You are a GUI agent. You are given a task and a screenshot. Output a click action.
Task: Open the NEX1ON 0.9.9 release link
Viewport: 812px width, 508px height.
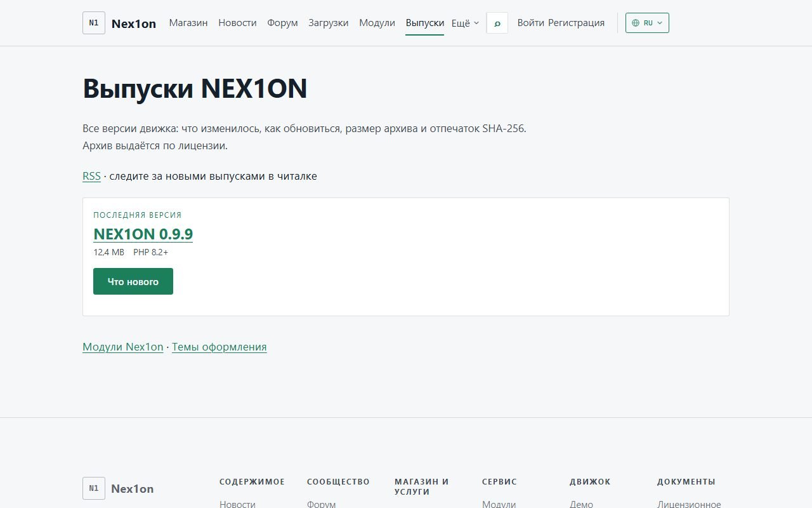143,234
